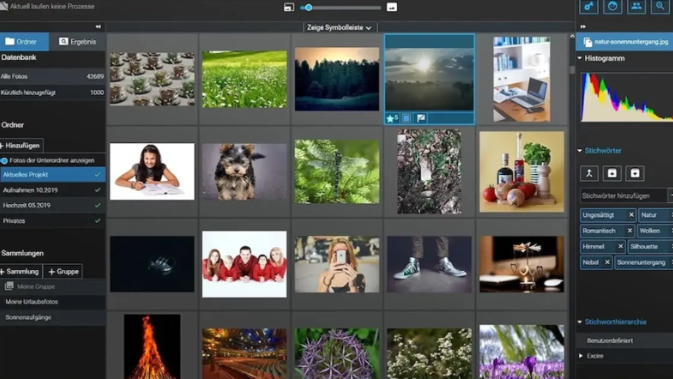Adjust the thumbnail size slider

[x=340, y=7]
